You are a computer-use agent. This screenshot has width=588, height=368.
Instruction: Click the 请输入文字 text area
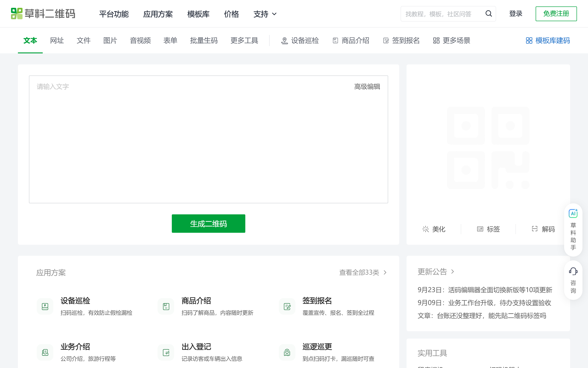[x=209, y=139]
